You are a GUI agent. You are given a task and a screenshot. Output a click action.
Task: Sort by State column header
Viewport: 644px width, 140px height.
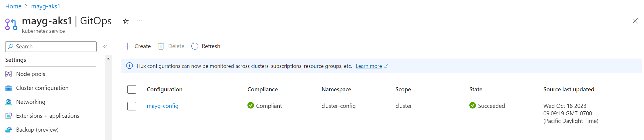tap(476, 89)
